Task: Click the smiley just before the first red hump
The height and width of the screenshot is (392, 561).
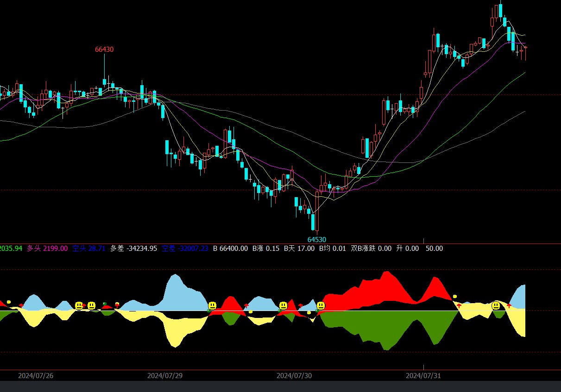Action: [212, 305]
